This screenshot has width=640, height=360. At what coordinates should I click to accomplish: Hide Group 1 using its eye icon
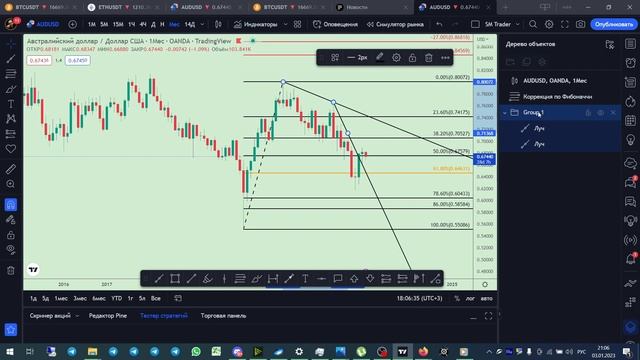point(600,112)
